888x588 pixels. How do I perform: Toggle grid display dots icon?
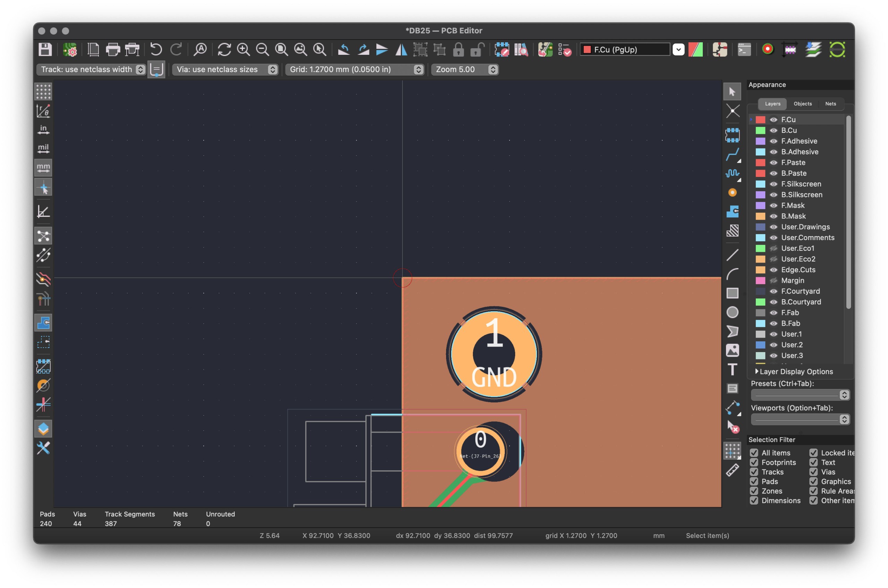click(43, 92)
